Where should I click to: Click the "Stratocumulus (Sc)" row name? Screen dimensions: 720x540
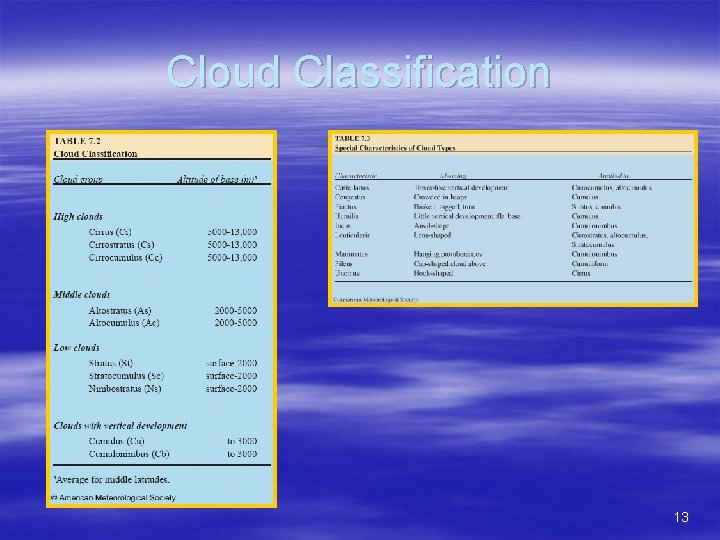point(126,376)
